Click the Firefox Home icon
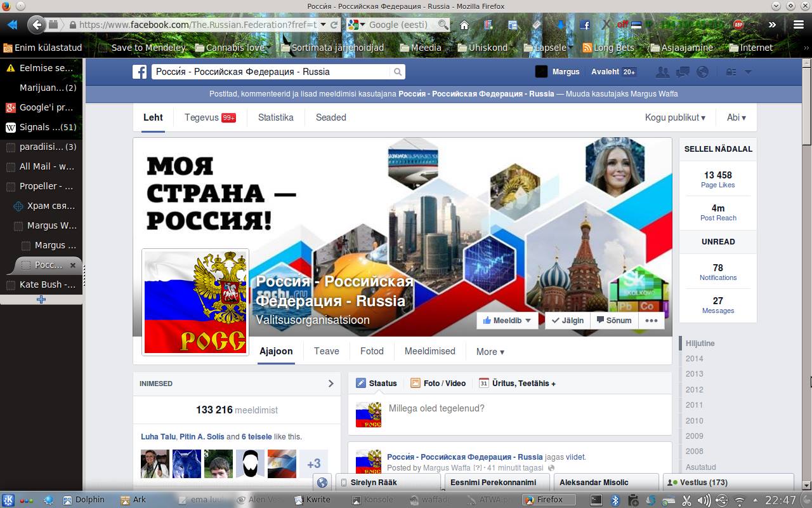The width and height of the screenshot is (812, 508). coord(464,25)
